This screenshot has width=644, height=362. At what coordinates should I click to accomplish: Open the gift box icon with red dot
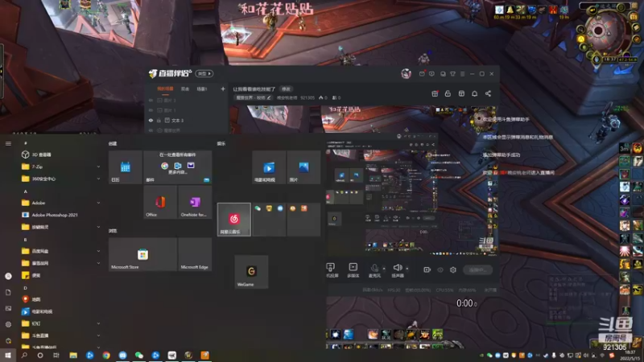435,93
